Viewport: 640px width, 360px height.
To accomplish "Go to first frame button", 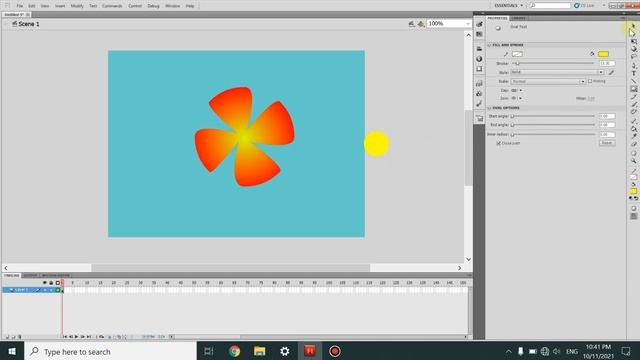I will [65, 337].
